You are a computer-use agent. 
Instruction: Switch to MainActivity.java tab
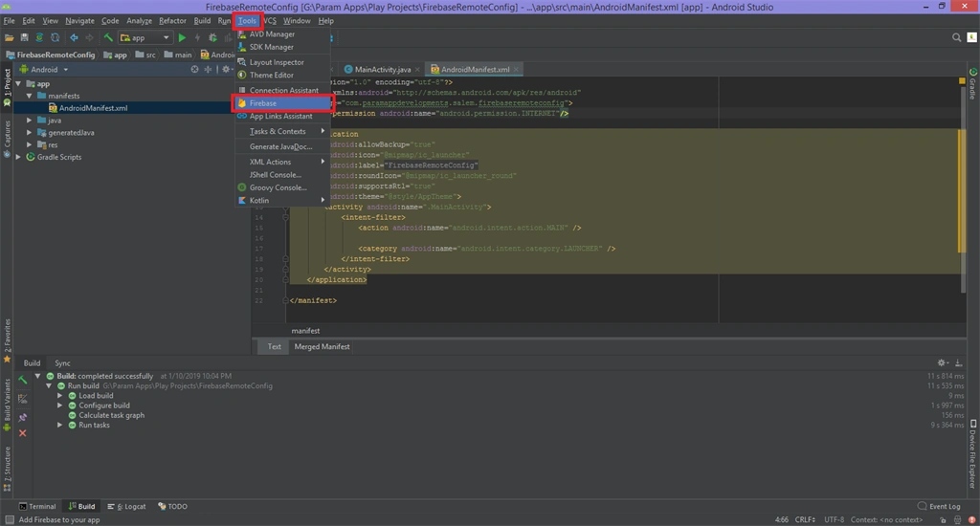click(x=382, y=70)
